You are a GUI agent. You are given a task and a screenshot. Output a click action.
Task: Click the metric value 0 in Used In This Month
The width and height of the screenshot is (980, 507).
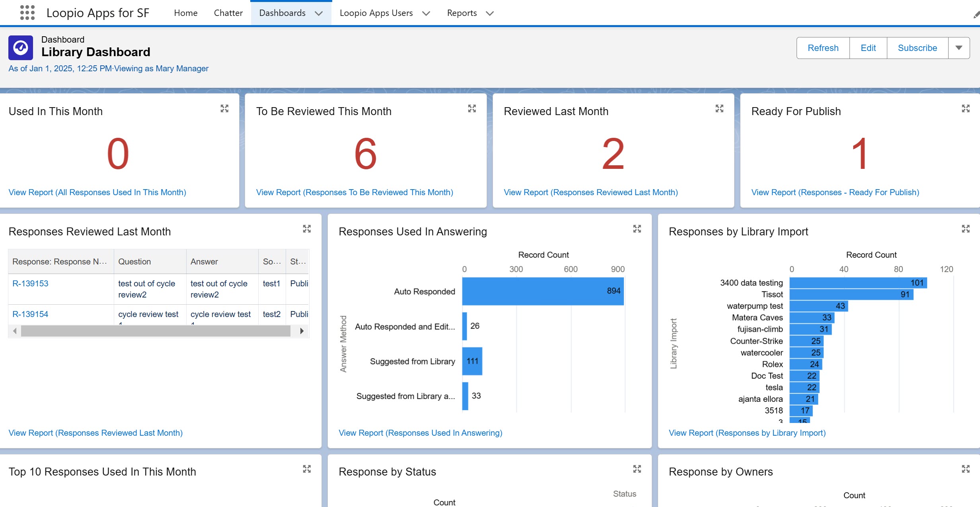coord(118,154)
